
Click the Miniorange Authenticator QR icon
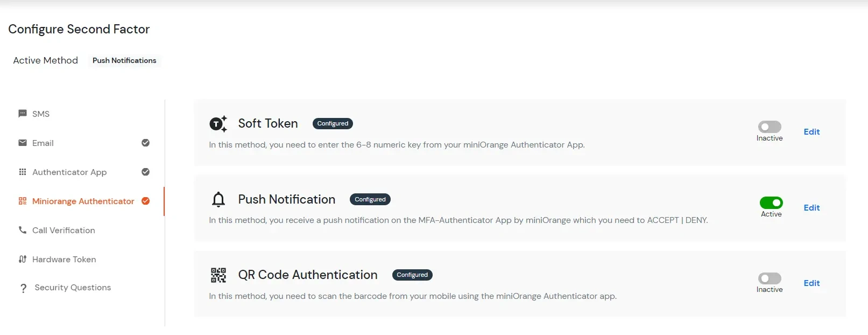[x=22, y=201]
